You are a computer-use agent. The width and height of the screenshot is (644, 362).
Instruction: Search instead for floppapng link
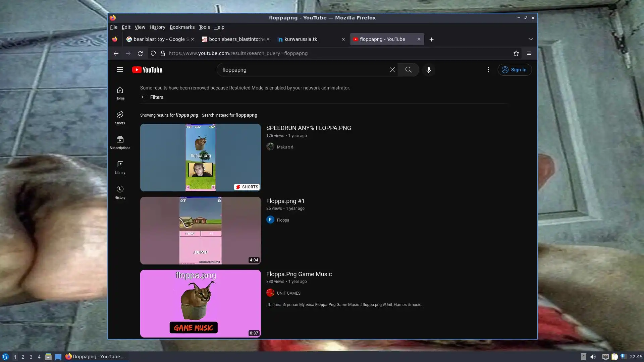[x=246, y=115]
